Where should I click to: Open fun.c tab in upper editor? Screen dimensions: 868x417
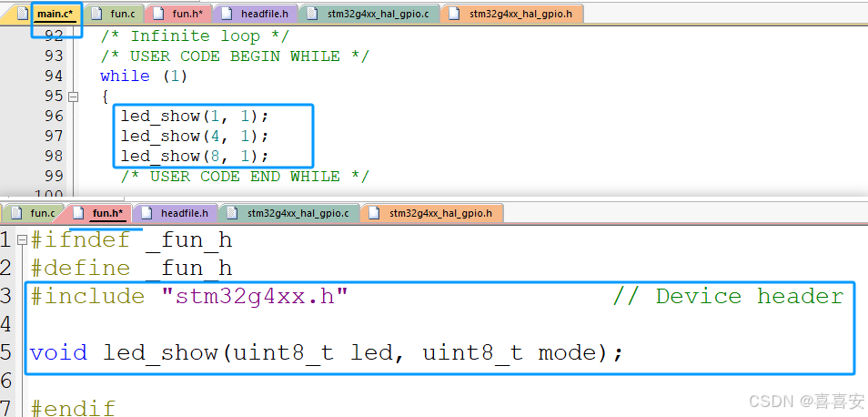pos(116,14)
